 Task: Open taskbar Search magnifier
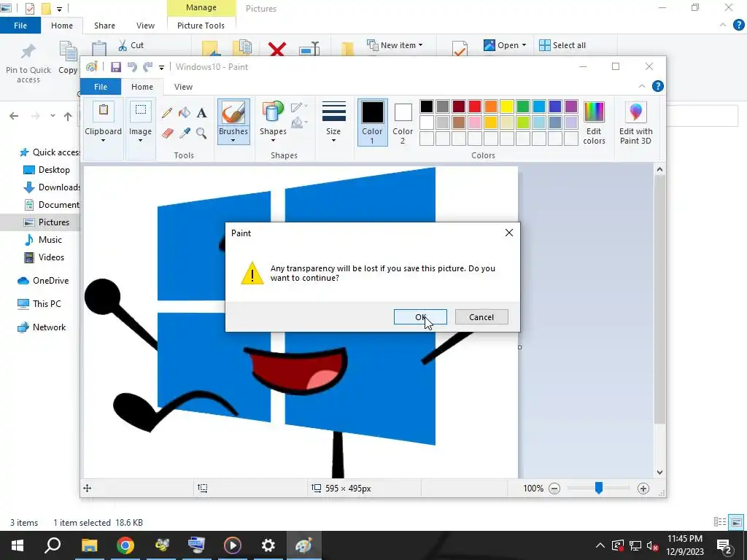click(53, 545)
